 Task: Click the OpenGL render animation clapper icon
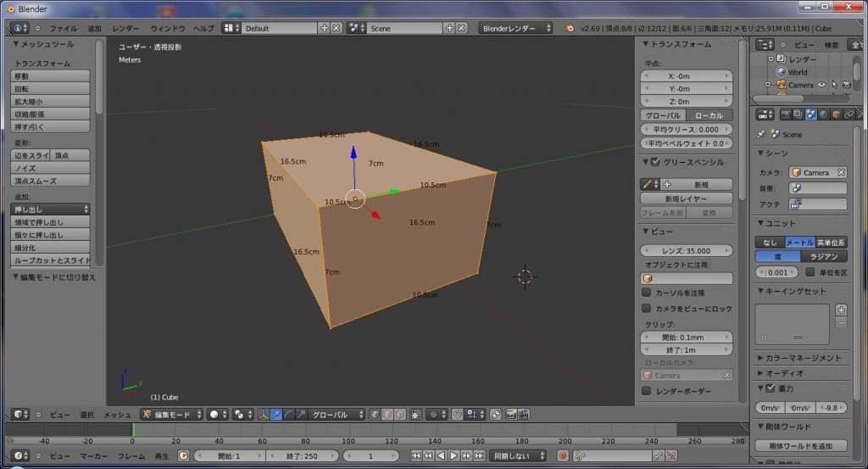coord(524,414)
